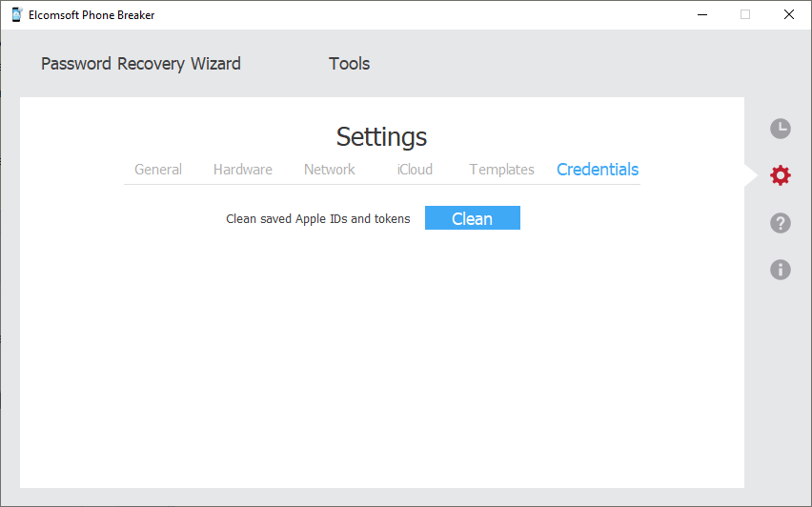Viewport: 812px width, 507px height.
Task: Open the history clock icon in sidebar
Action: tap(780, 129)
